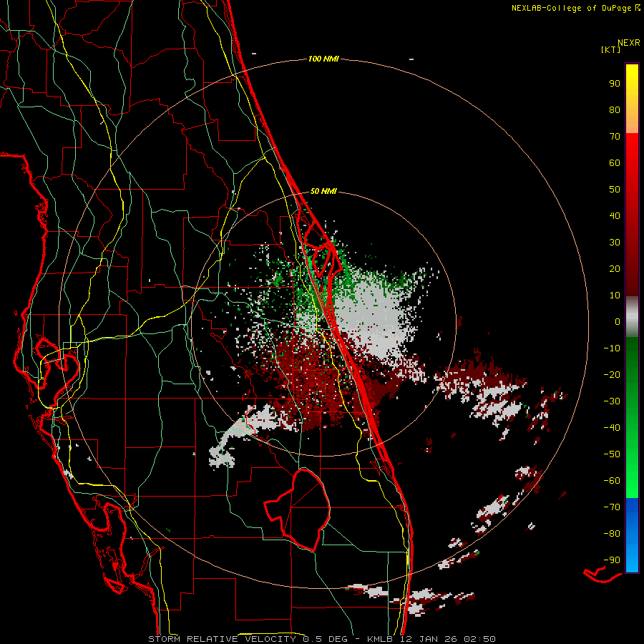Image resolution: width=644 pixels, height=644 pixels.
Task: Click the 50 value on velocity scale
Action: pyautogui.click(x=615, y=190)
